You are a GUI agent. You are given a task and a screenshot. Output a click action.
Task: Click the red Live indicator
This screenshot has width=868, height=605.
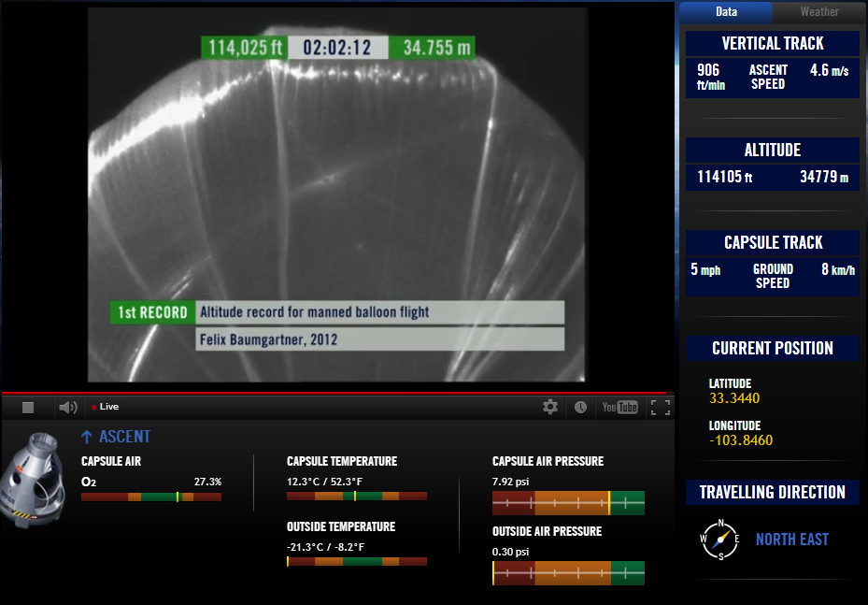(x=106, y=407)
